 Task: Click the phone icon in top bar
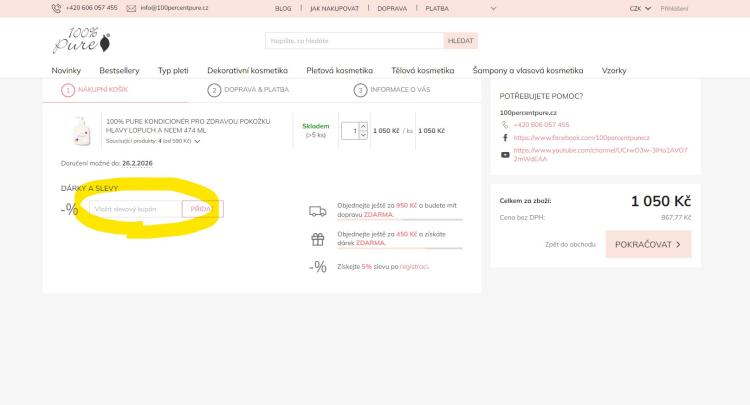[56, 8]
